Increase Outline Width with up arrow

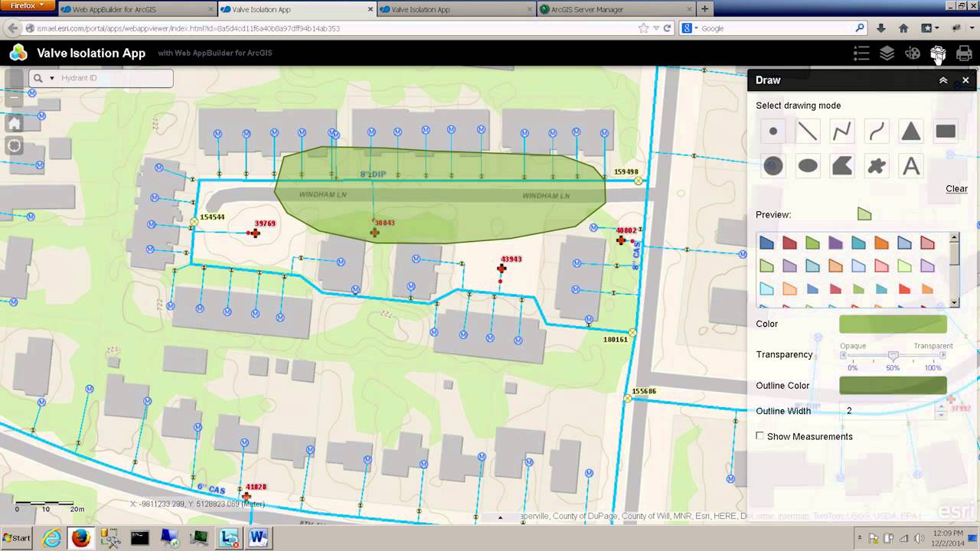tap(942, 407)
